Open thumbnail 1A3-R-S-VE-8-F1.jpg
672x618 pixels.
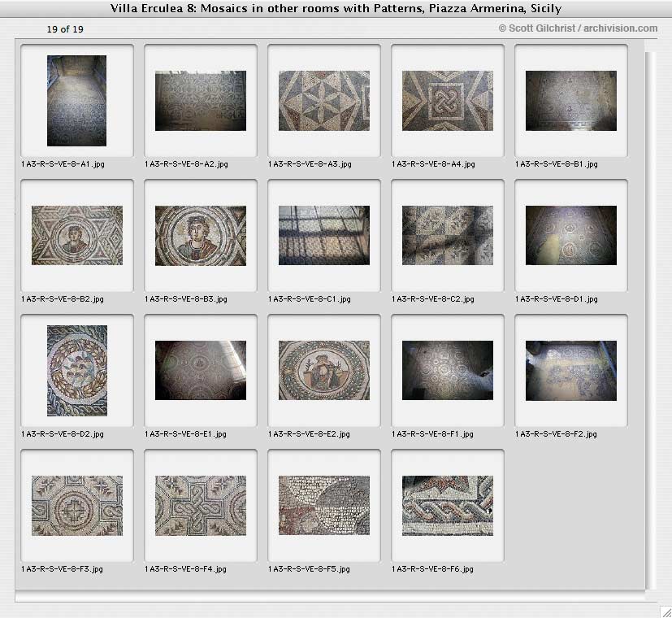[x=448, y=371]
